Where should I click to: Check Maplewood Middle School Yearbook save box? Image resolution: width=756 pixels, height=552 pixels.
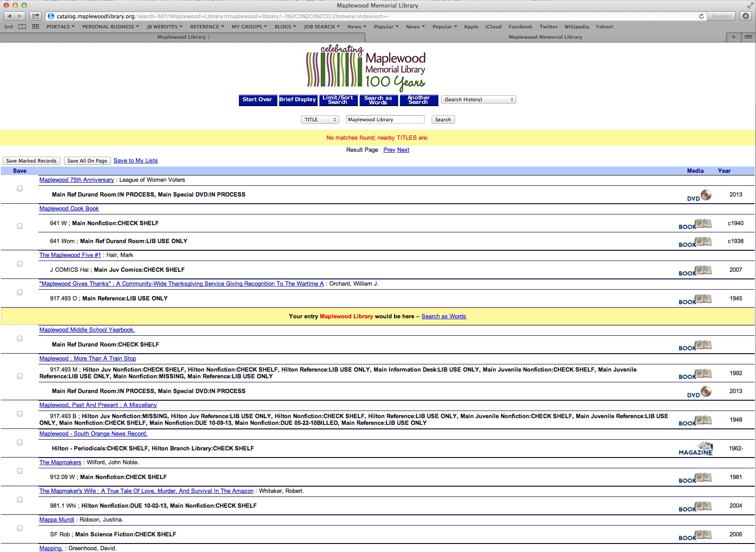pos(20,338)
